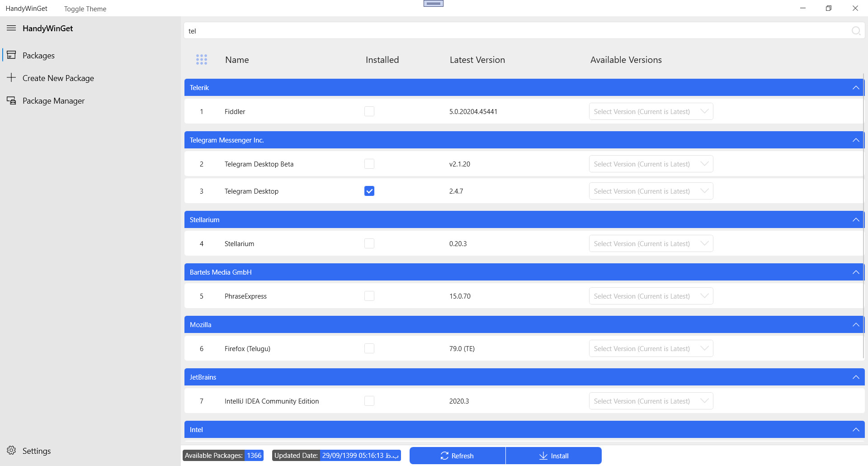Click the Refresh button

point(458,456)
